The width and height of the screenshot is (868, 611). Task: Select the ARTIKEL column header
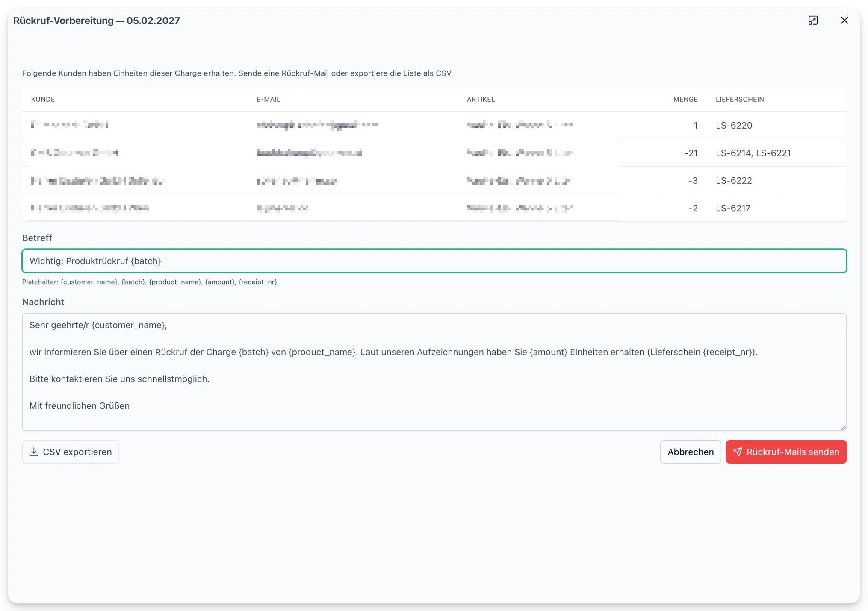481,99
